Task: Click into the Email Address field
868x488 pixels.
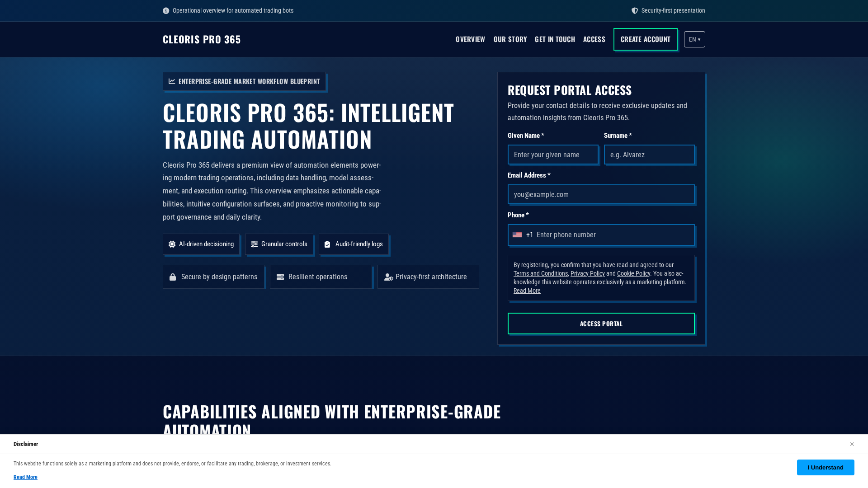Action: [x=601, y=194]
